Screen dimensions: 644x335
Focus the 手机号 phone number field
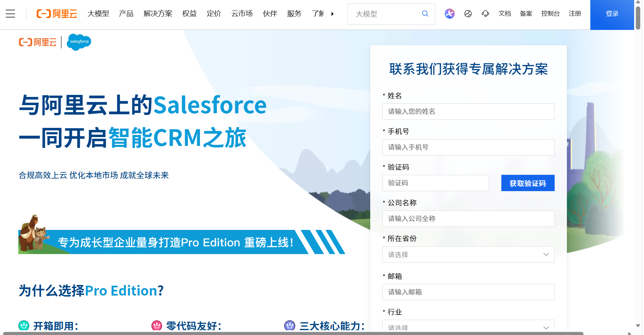pyautogui.click(x=468, y=147)
